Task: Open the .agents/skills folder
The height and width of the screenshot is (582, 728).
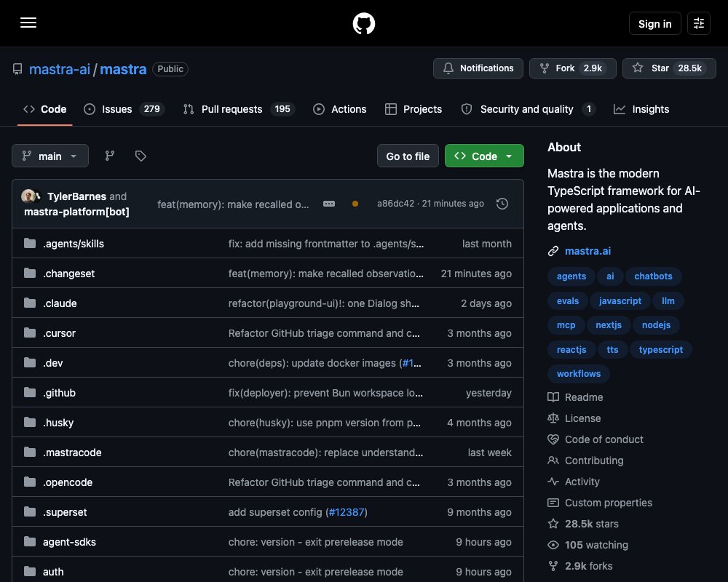Action: click(x=74, y=244)
